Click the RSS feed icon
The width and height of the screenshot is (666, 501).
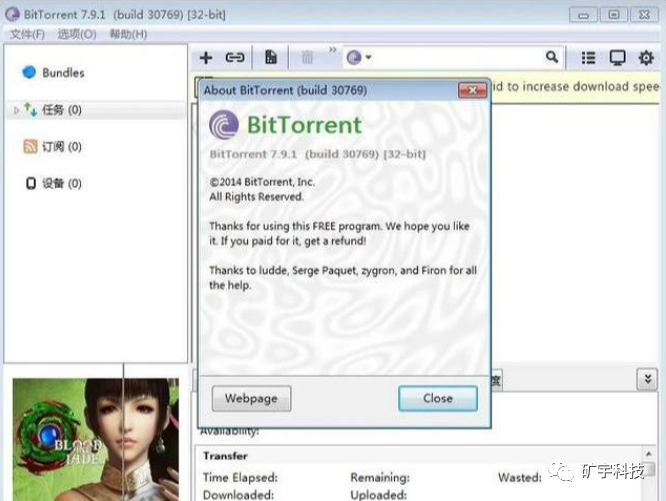coord(30,146)
